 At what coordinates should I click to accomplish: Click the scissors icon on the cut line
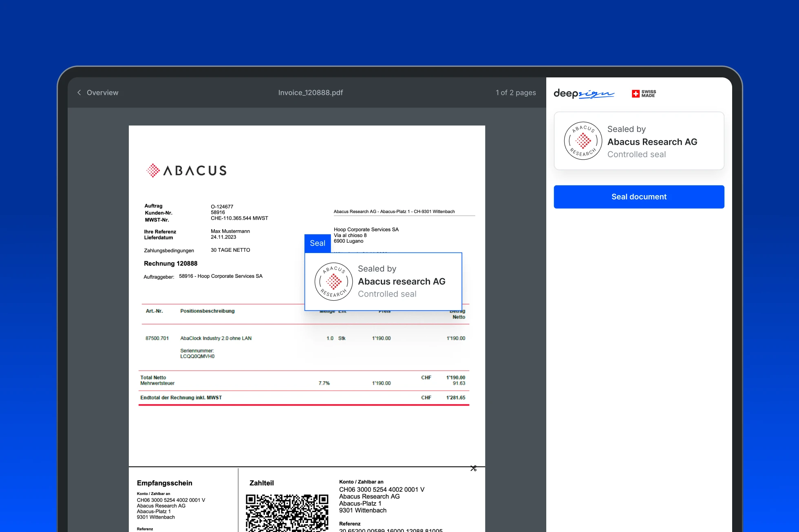473,468
